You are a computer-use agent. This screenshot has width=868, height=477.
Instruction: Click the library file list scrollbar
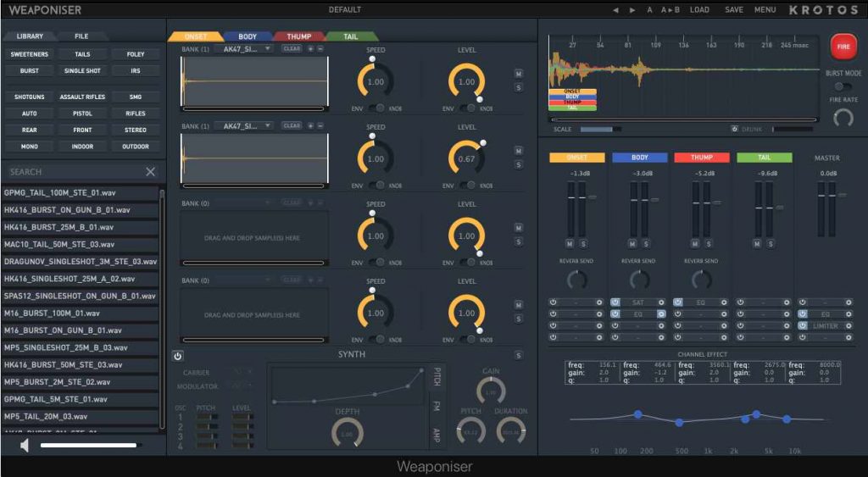point(162,310)
